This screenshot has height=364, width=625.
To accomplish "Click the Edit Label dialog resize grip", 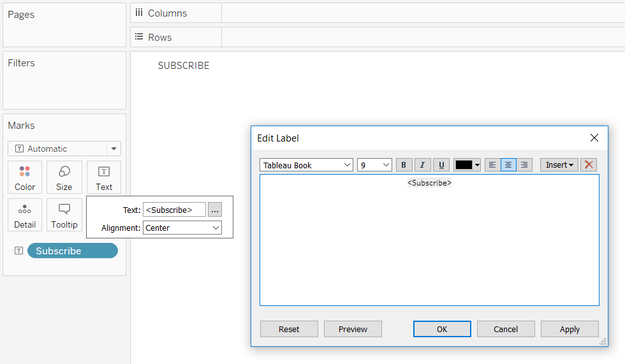I will pos(603,341).
